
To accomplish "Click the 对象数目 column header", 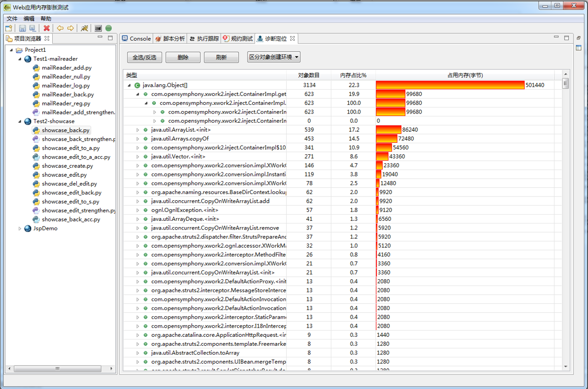I will (x=308, y=75).
